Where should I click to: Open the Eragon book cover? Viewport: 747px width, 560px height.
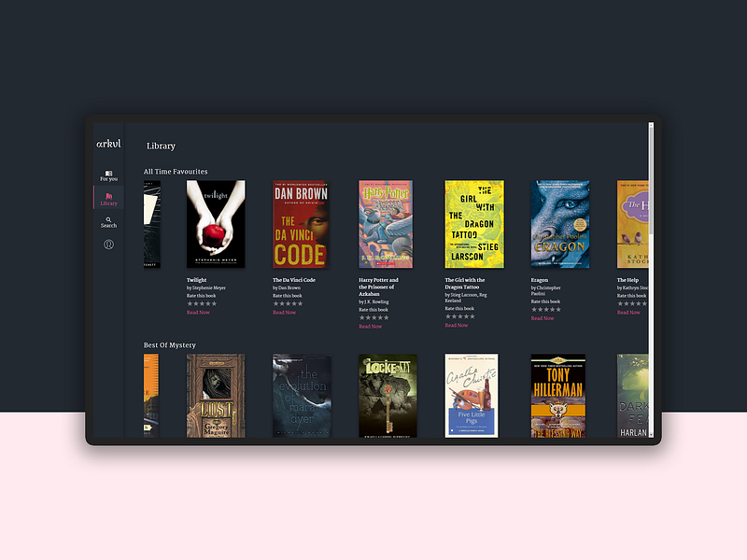(x=560, y=224)
